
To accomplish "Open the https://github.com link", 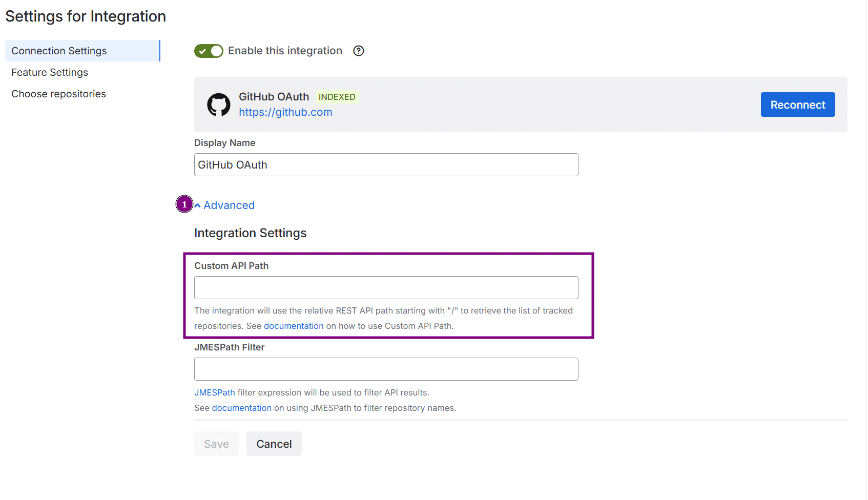I will (285, 112).
